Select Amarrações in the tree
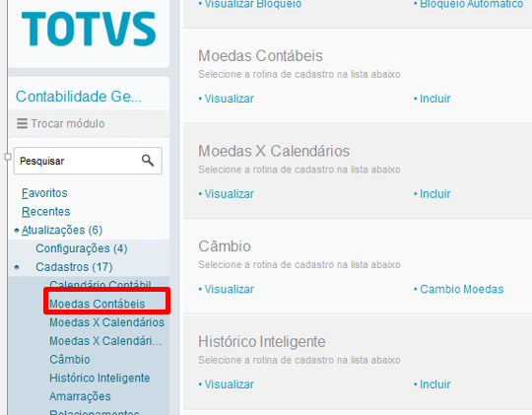532x415 pixels. (80, 396)
